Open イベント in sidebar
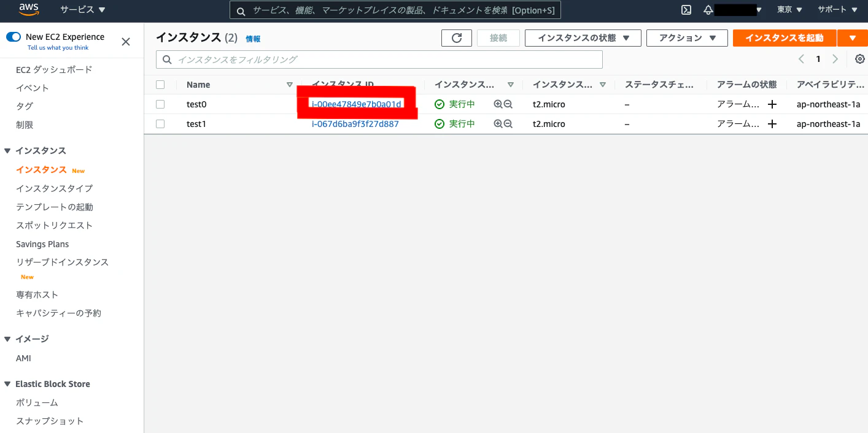 pyautogui.click(x=33, y=88)
